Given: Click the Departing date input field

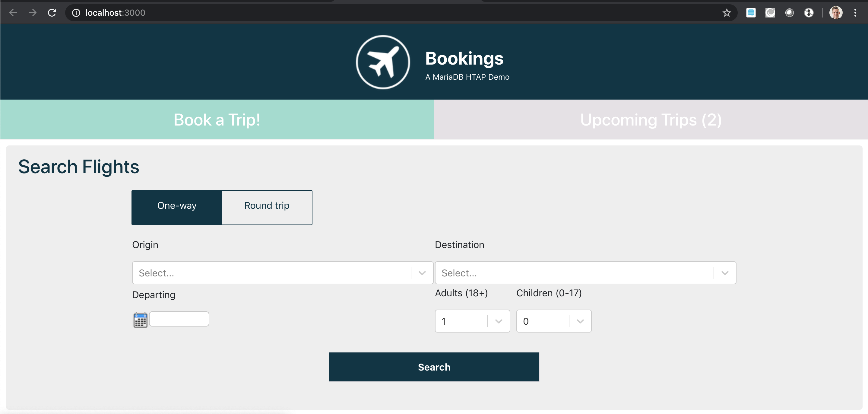Looking at the screenshot, I should coord(179,319).
